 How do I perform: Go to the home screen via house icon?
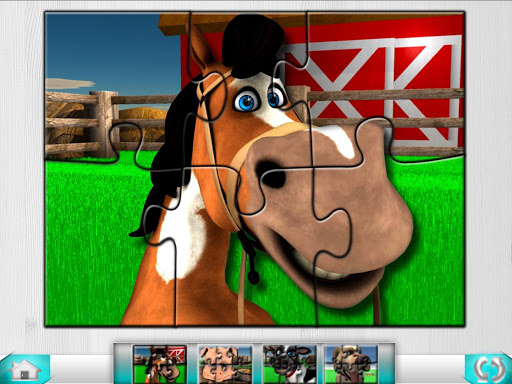pyautogui.click(x=24, y=370)
